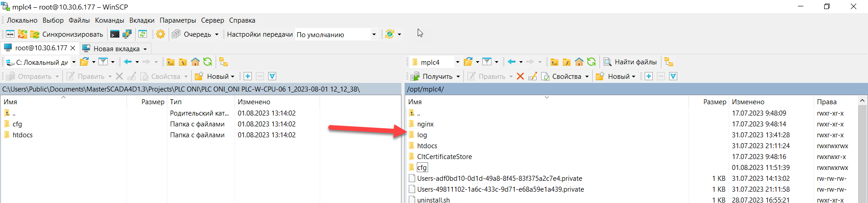The height and width of the screenshot is (203, 868).
Task: Close the root@10.30.6.177 tab
Action: coord(73,48)
